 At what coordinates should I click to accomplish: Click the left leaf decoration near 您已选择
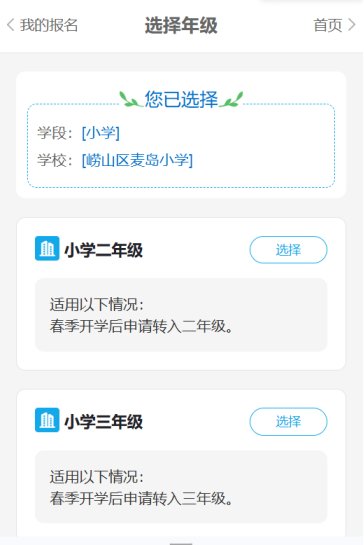coord(130,99)
